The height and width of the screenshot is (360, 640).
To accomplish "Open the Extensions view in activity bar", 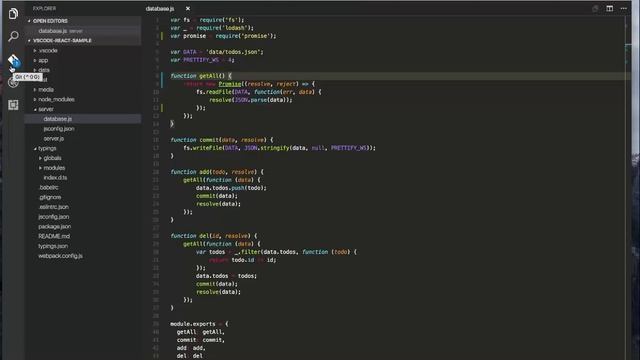I will [13, 105].
